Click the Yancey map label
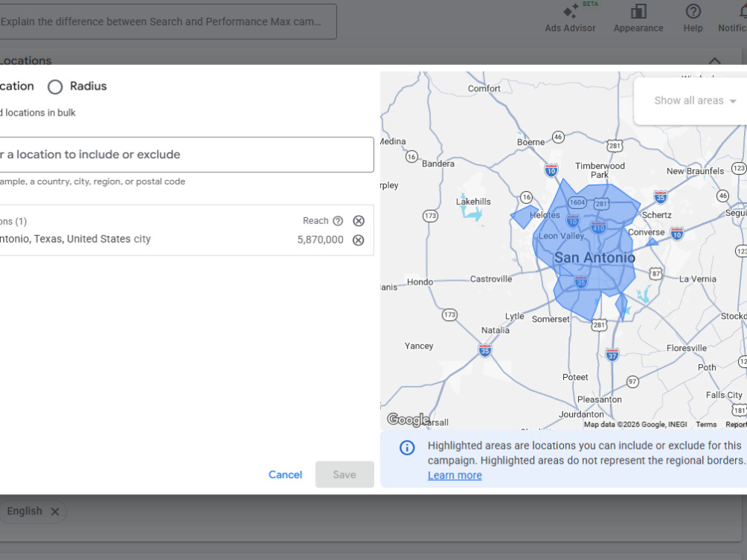The image size is (747, 560). tap(419, 346)
